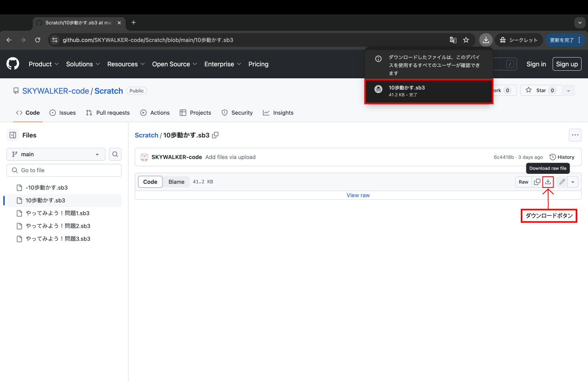Click the translate page icon
Viewport: 588px width, 382px height.
[x=453, y=40]
